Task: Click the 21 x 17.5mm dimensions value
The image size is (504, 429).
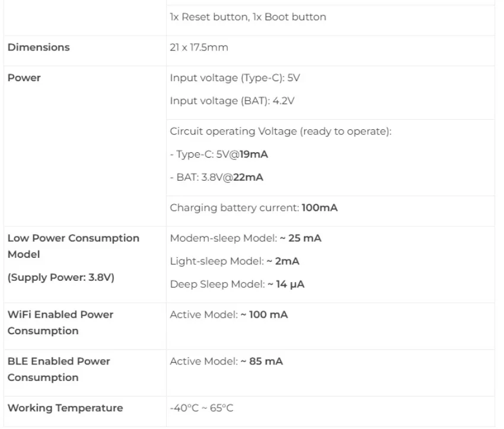Action: [199, 47]
